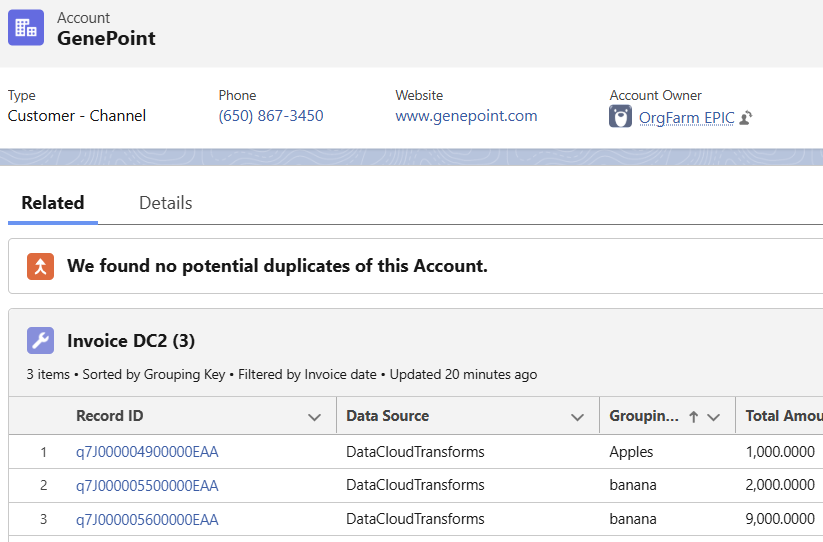Viewport: 823px width, 542px height.
Task: Sort by the Record ID column header
Action: [110, 416]
